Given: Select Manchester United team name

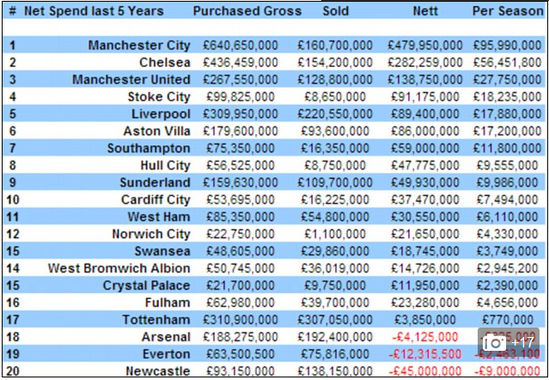Looking at the screenshot, I should pyautogui.click(x=131, y=80).
